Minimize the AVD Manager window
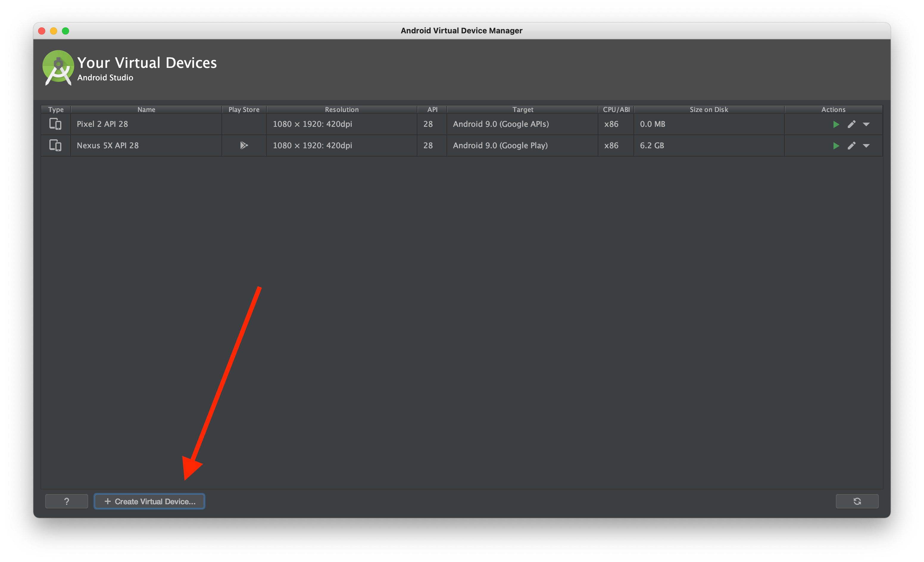Image resolution: width=924 pixels, height=562 pixels. coord(54,31)
